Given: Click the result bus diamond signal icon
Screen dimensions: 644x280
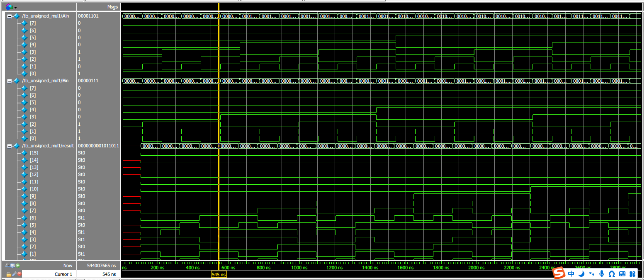Looking at the screenshot, I should click(x=17, y=146).
